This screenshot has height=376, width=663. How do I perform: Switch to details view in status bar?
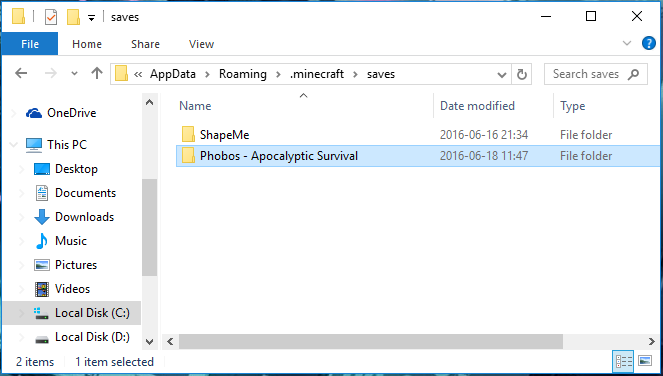[x=623, y=361]
